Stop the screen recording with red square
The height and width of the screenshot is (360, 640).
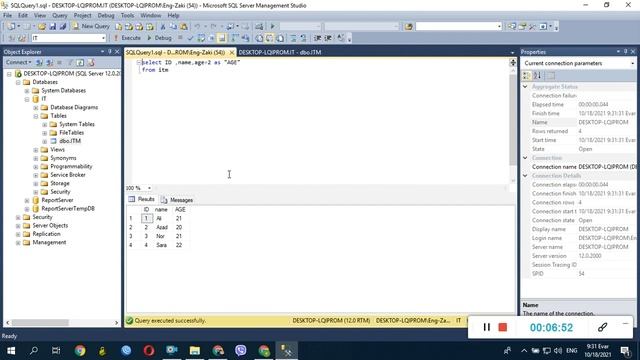pyautogui.click(x=503, y=327)
